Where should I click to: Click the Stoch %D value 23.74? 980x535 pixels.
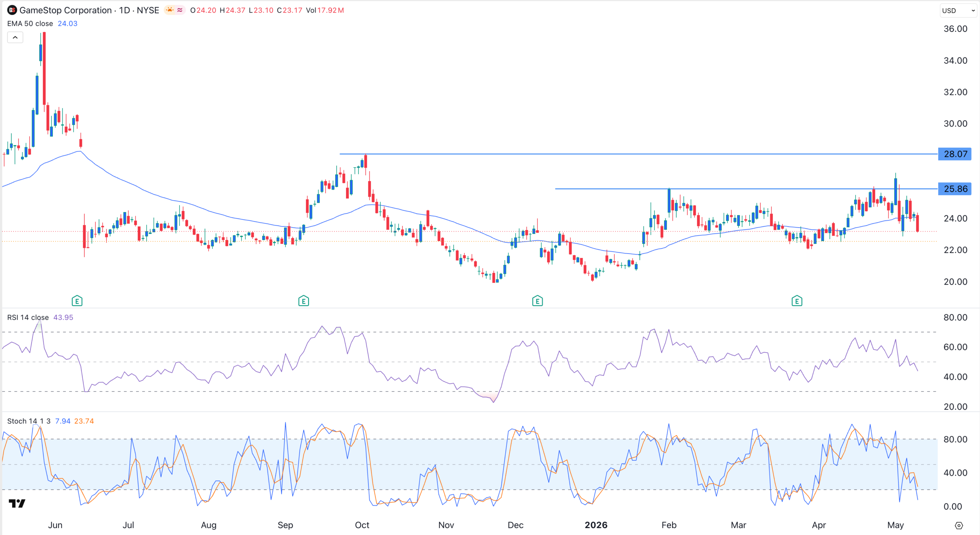[84, 421]
